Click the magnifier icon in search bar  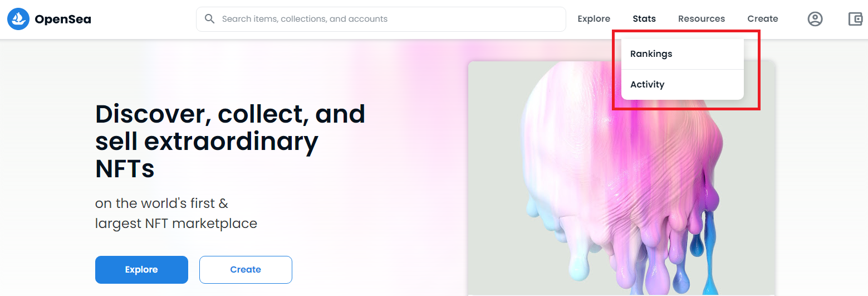pyautogui.click(x=210, y=19)
